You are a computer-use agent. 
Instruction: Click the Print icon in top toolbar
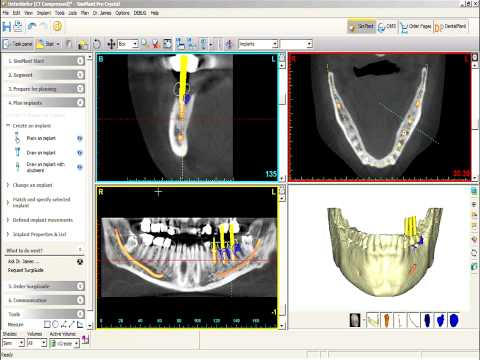(x=19, y=26)
